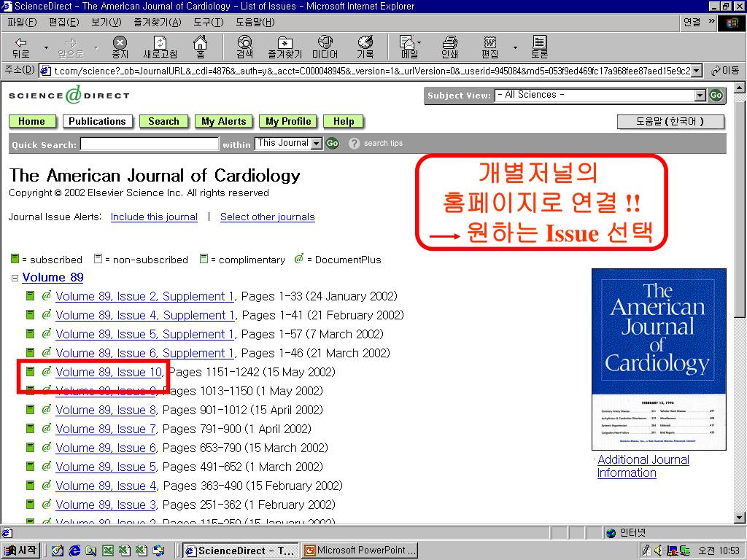
Task: Expand the Links (연결) toolbar chevron
Action: 712,21
